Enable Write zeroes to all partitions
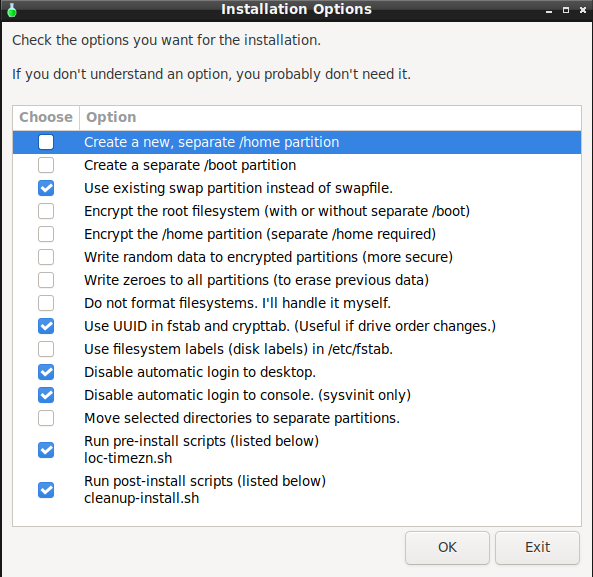 [x=46, y=280]
